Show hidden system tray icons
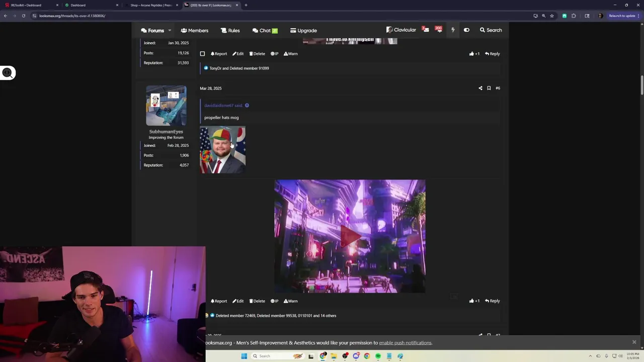 pos(590,356)
